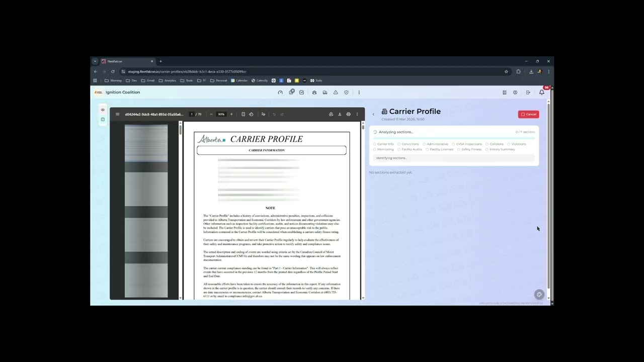Cancel the section analysis
Image resolution: width=644 pixels, height=362 pixels.
point(528,114)
